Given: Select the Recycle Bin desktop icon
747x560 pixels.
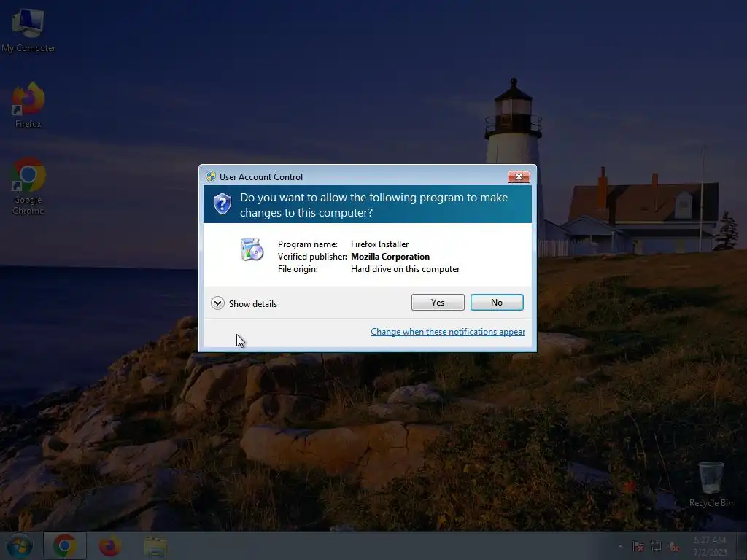Looking at the screenshot, I should (711, 484).
